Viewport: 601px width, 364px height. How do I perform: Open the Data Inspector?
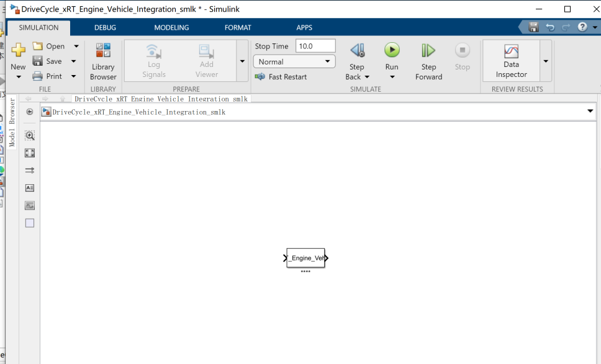pos(511,61)
